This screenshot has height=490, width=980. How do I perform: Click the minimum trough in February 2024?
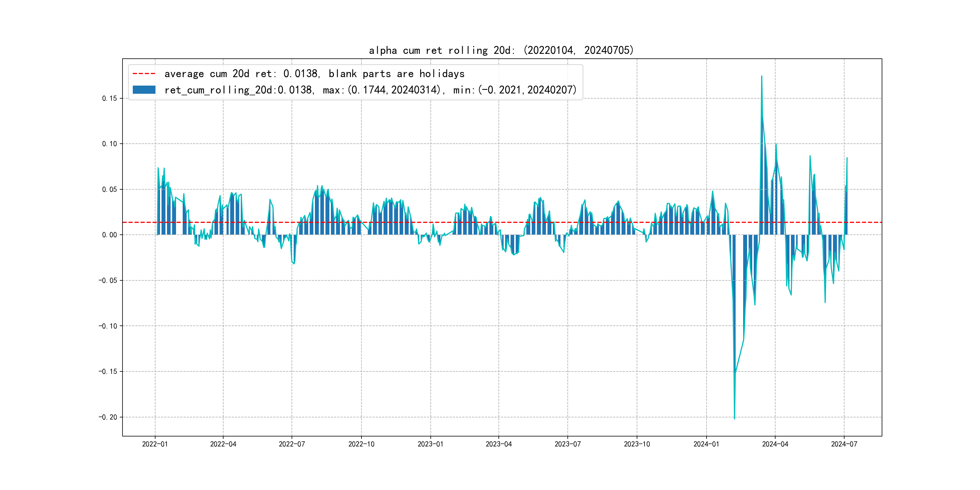(x=734, y=418)
